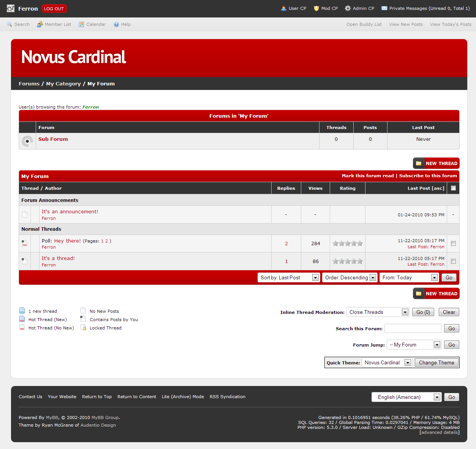The width and height of the screenshot is (476, 449).
Task: Click 'My Category' in breadcrumb navigation
Action: click(63, 84)
